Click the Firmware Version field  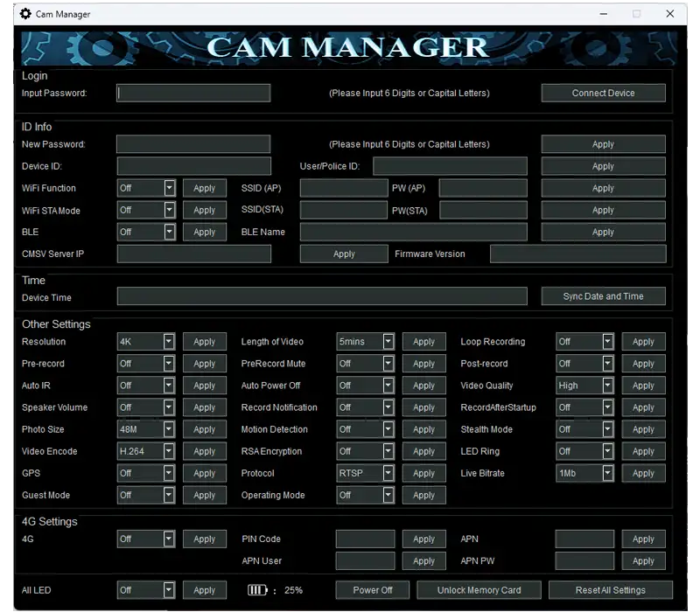pyautogui.click(x=577, y=254)
